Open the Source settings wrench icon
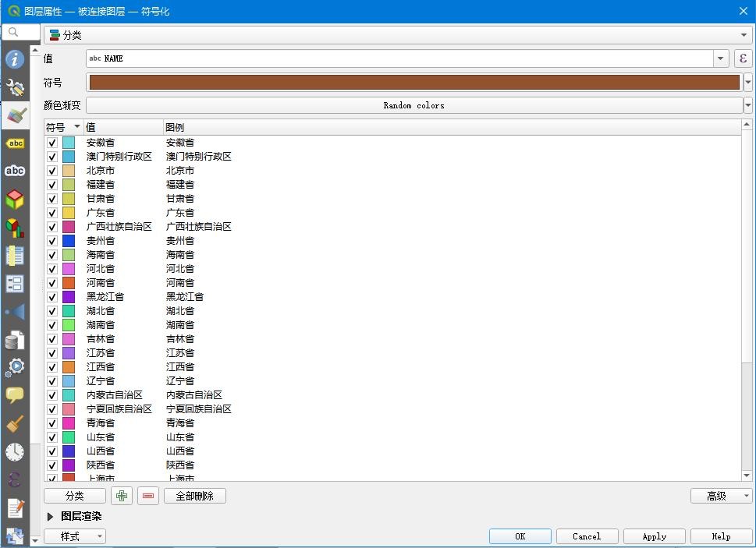The image size is (756, 548). (15, 87)
